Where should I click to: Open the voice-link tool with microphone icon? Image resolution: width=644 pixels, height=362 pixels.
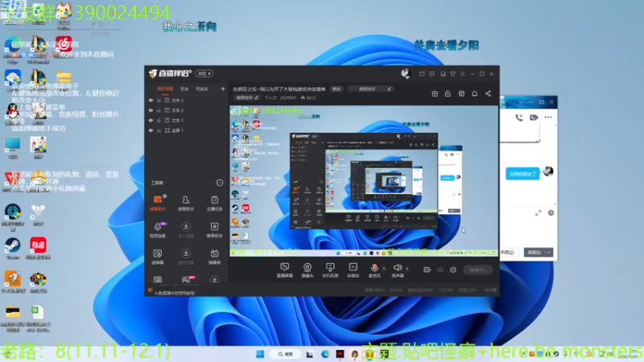coord(158,230)
